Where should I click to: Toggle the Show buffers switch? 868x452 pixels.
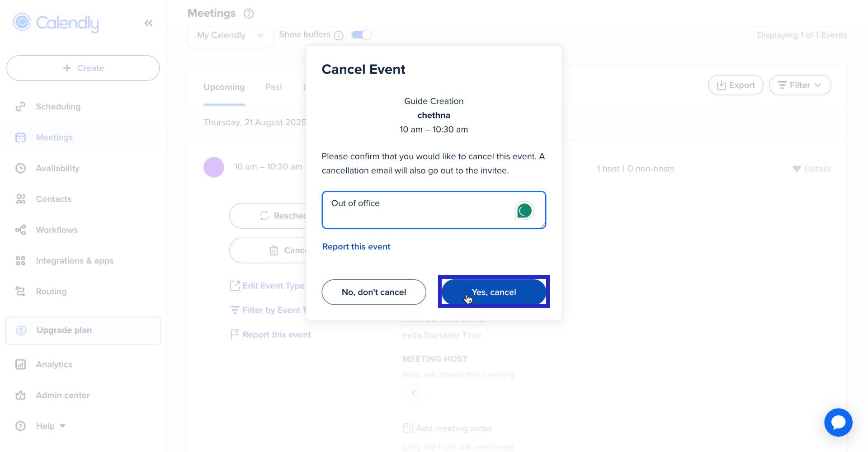361,35
